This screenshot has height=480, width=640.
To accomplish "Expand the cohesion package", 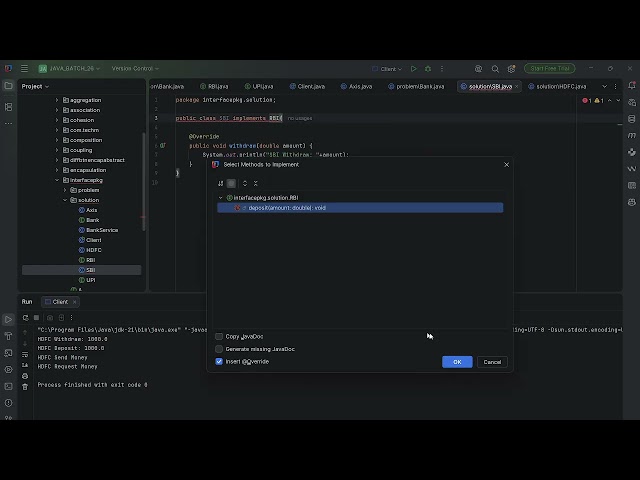I will coord(57,120).
